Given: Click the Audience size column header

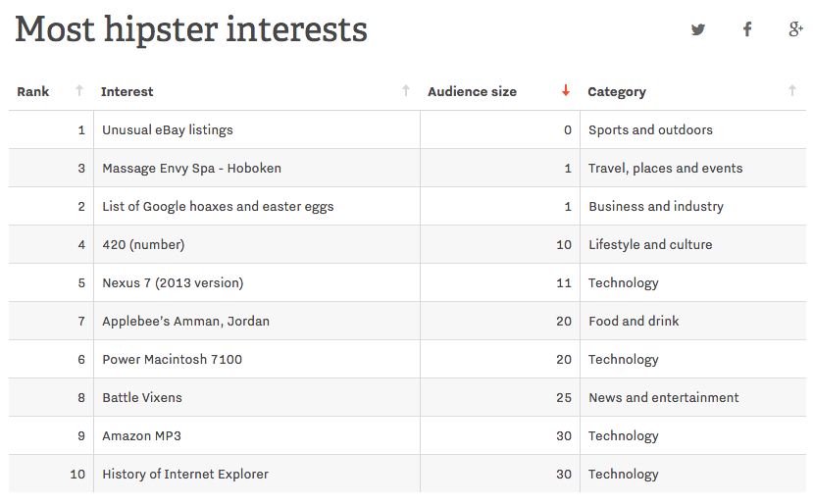Looking at the screenshot, I should [472, 92].
